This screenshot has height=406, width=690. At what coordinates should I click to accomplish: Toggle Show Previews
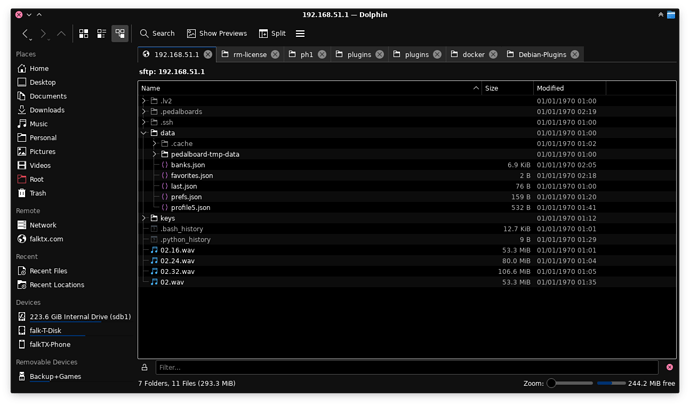[x=217, y=33]
